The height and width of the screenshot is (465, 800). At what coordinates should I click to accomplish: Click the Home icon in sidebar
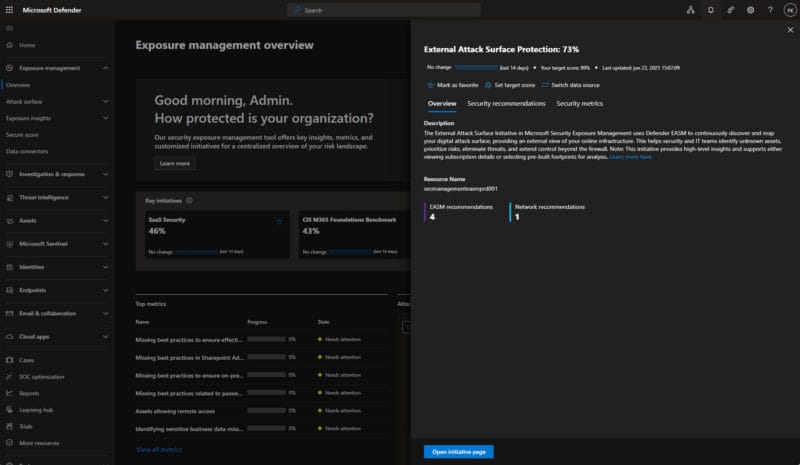pos(10,45)
